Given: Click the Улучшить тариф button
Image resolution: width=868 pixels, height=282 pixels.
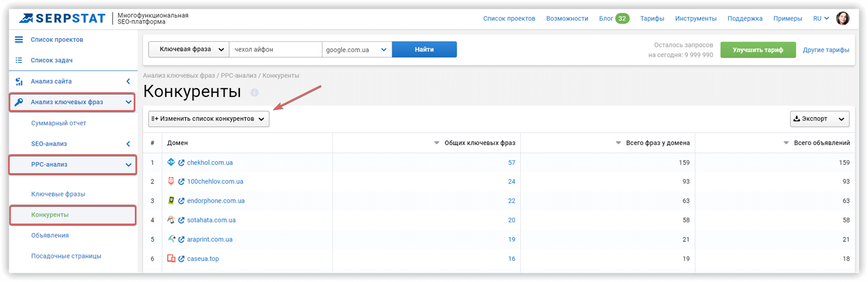Looking at the screenshot, I should click(x=758, y=50).
